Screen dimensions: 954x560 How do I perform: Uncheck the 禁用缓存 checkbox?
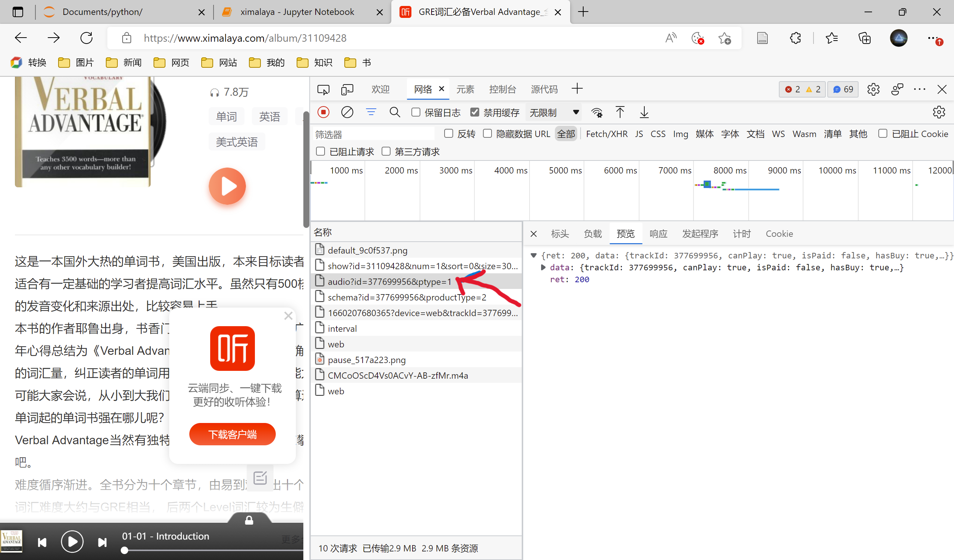(474, 112)
